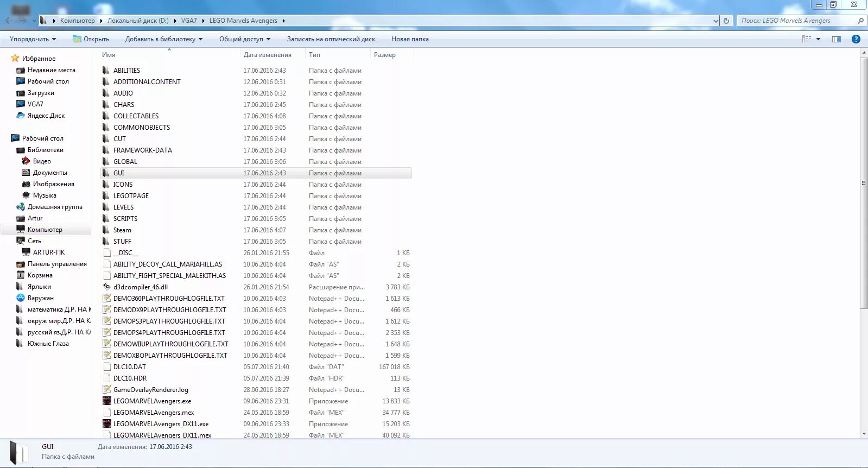This screenshot has width=868, height=468.
Task: Select the DEMO360PLAYTHROUGHLOGFILE.TXT Notepad++ icon
Action: 106,299
